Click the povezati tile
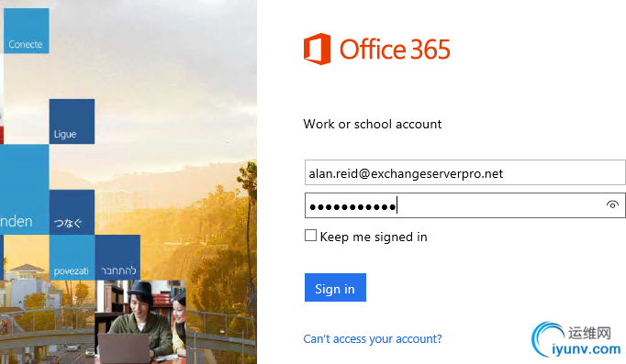This screenshot has height=364, width=626. coord(72,258)
